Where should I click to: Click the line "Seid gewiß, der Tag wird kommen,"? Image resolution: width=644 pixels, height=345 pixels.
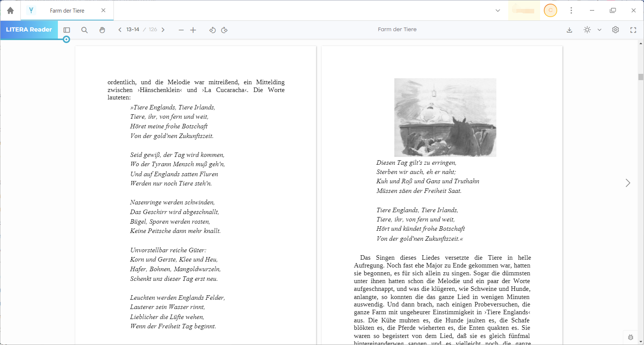tap(177, 155)
